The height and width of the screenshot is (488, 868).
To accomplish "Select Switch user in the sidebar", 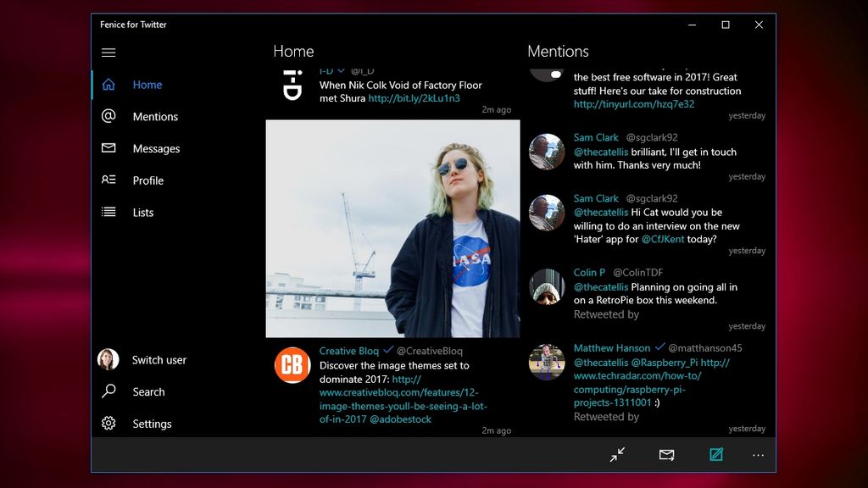I will (x=158, y=359).
